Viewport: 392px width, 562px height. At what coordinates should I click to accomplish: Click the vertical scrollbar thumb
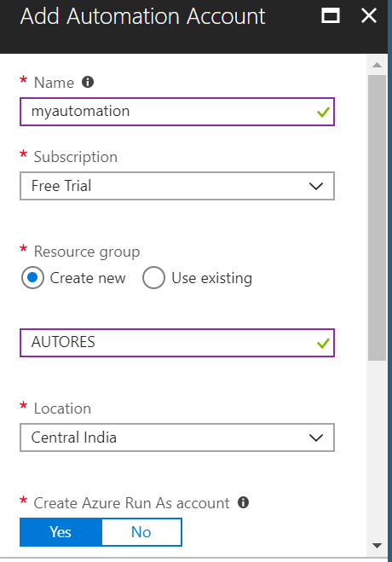[377, 217]
